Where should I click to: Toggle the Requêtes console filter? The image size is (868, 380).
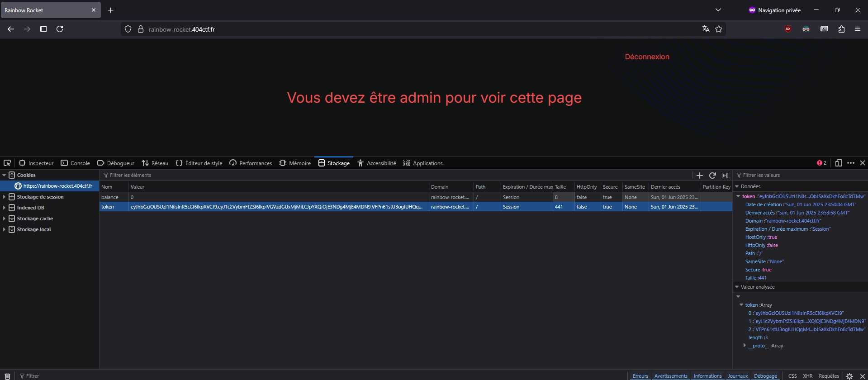(x=829, y=376)
